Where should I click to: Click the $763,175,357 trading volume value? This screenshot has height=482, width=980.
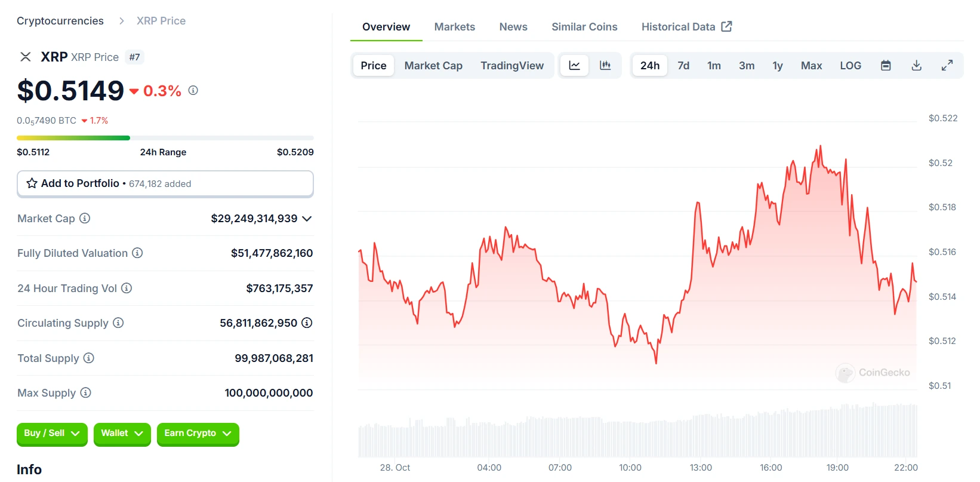click(280, 288)
